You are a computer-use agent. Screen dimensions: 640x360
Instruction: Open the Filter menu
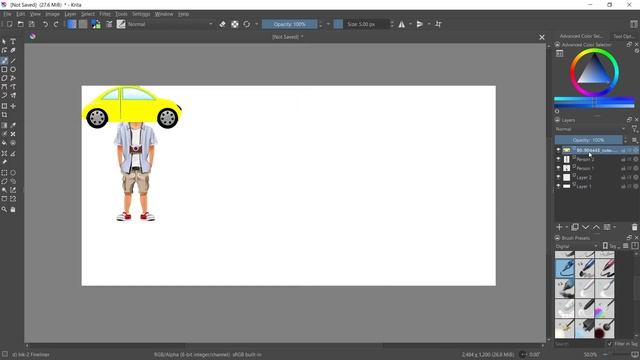pyautogui.click(x=105, y=14)
